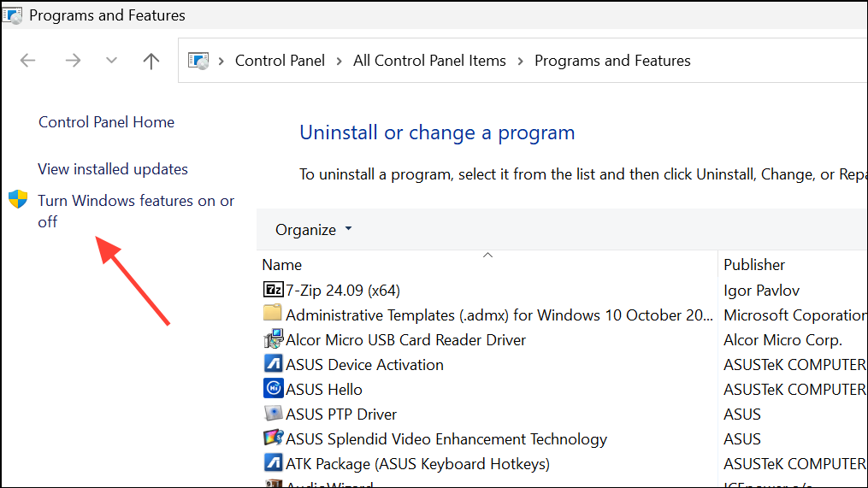Expand the recent locations chevron
Image resolution: width=868 pixels, height=488 pixels.
coord(111,61)
